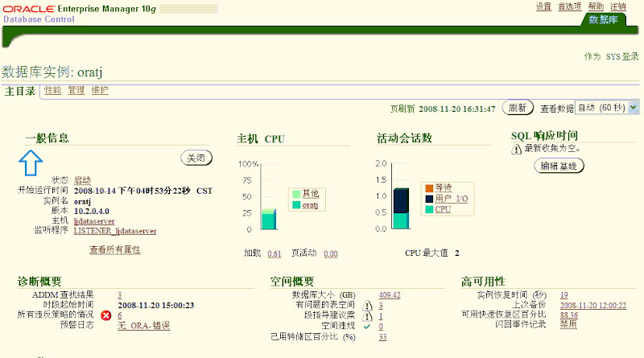Viewport: 644px width, 358px height.
Task: Open instance recovery time 19 link
Action: point(564,294)
